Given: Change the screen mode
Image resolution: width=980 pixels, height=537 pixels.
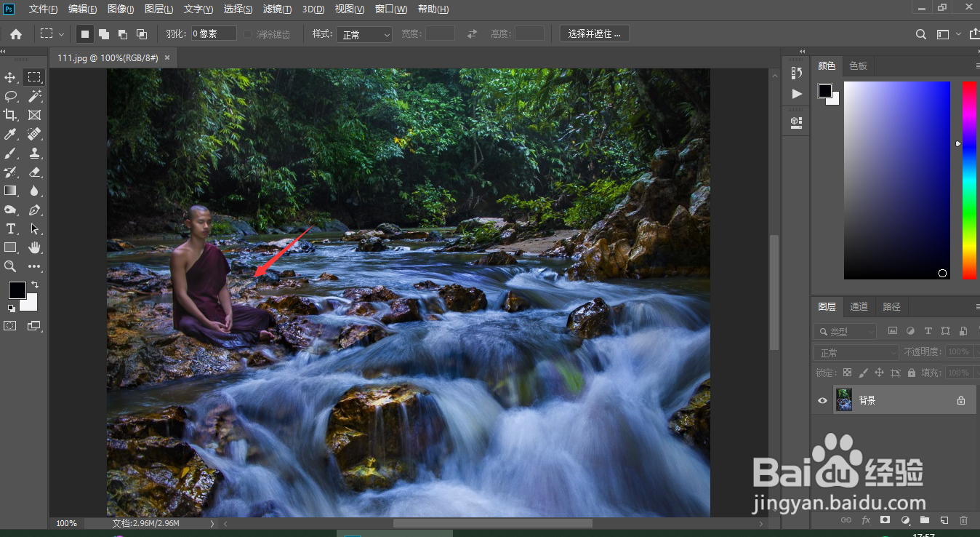Looking at the screenshot, I should point(34,326).
